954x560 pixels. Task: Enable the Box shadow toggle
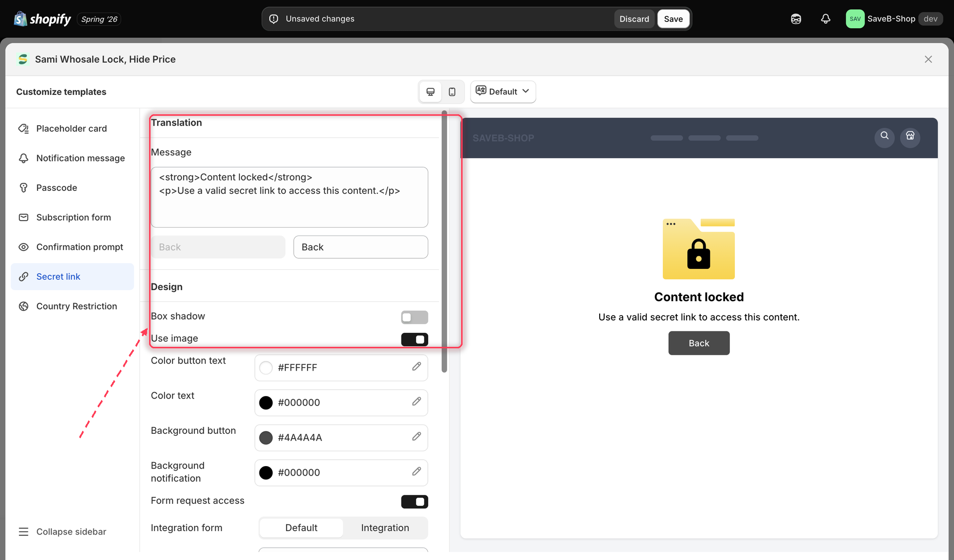point(414,317)
